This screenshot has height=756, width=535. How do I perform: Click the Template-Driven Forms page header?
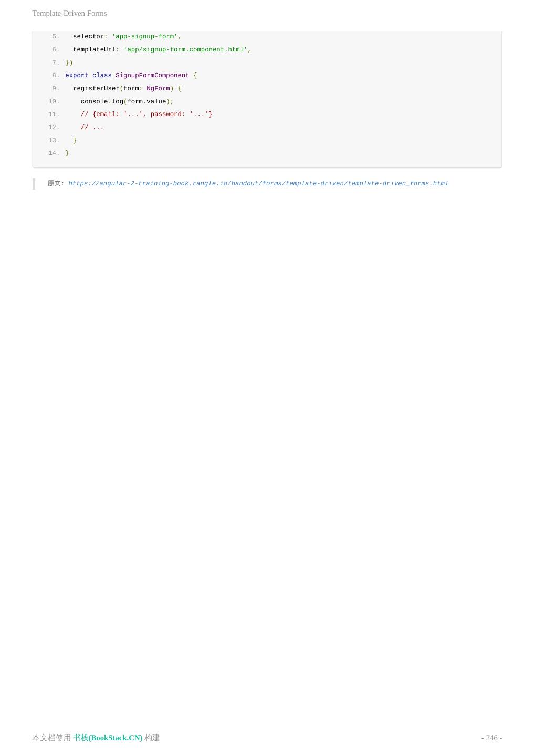click(69, 13)
